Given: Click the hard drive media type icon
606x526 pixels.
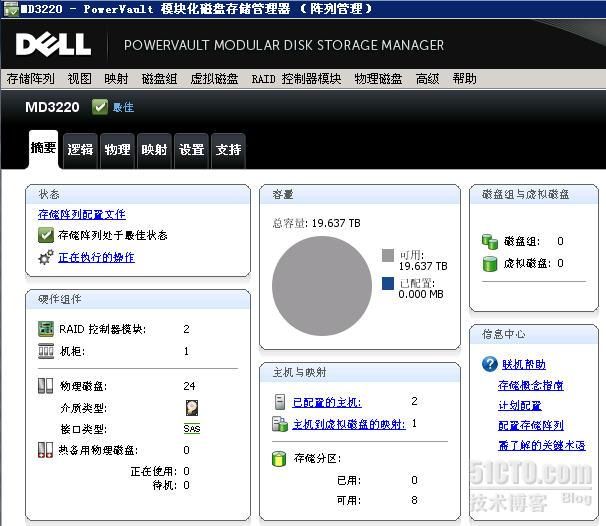Looking at the screenshot, I should click(x=192, y=408).
